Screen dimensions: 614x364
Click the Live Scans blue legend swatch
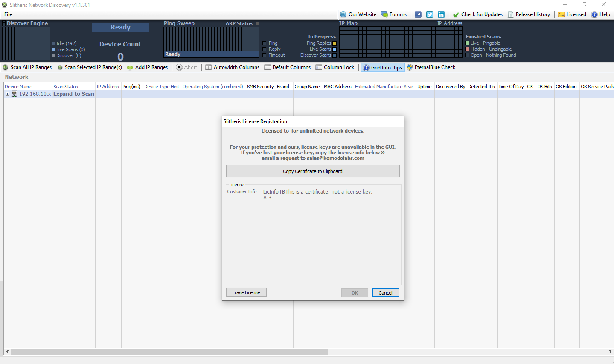point(335,49)
